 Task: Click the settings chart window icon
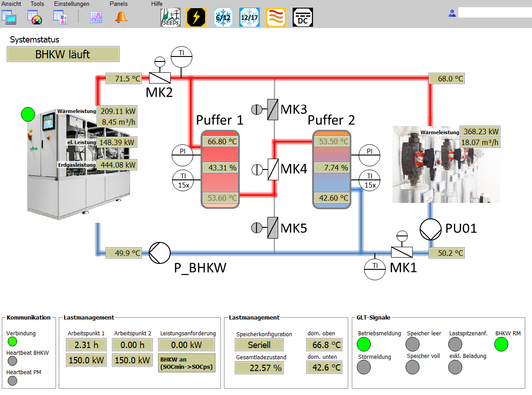point(61,17)
